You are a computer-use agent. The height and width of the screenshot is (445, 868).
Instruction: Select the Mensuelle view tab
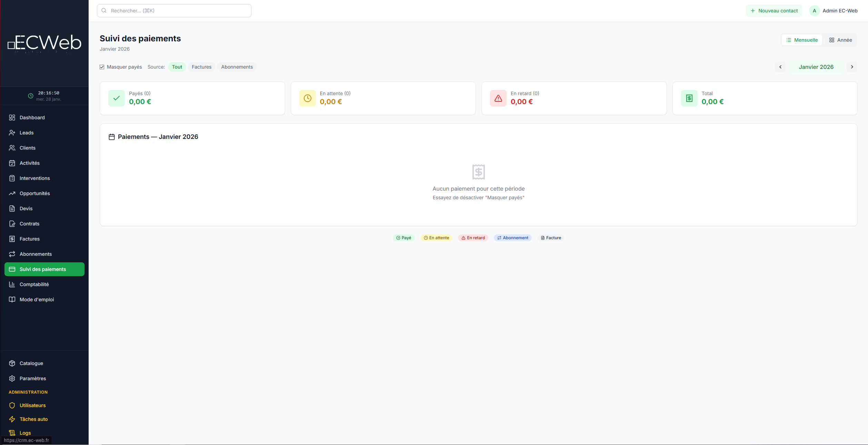click(802, 40)
